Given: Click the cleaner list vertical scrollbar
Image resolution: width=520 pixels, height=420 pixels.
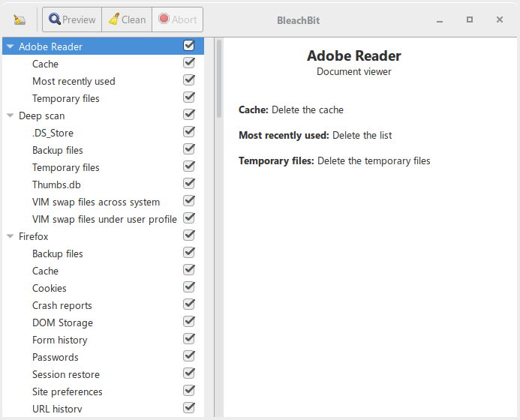Looking at the screenshot, I should (219, 79).
